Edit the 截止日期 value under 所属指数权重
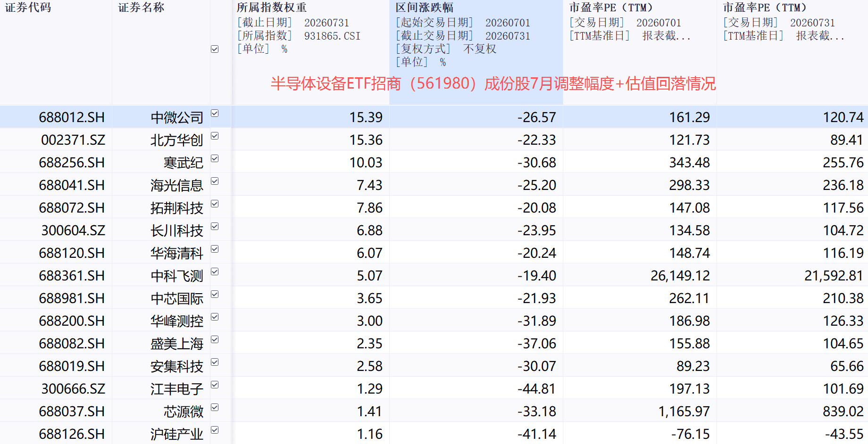 (x=326, y=23)
